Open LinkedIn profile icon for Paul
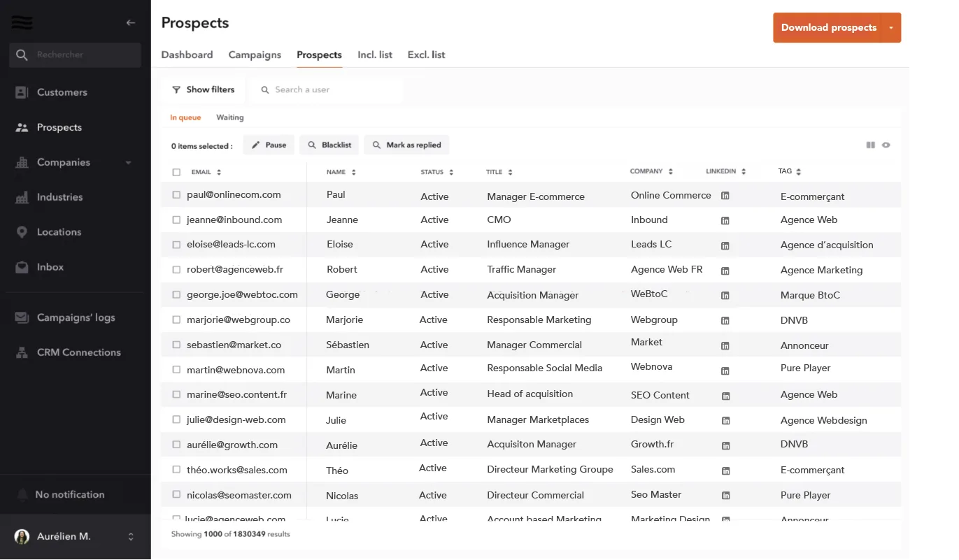The width and height of the screenshot is (959, 560). click(x=725, y=196)
